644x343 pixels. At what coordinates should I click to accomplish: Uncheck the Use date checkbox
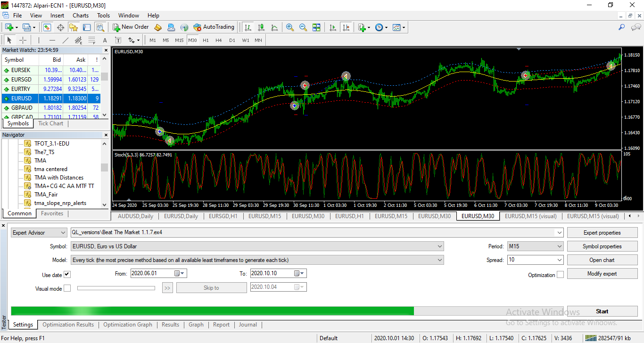click(67, 275)
